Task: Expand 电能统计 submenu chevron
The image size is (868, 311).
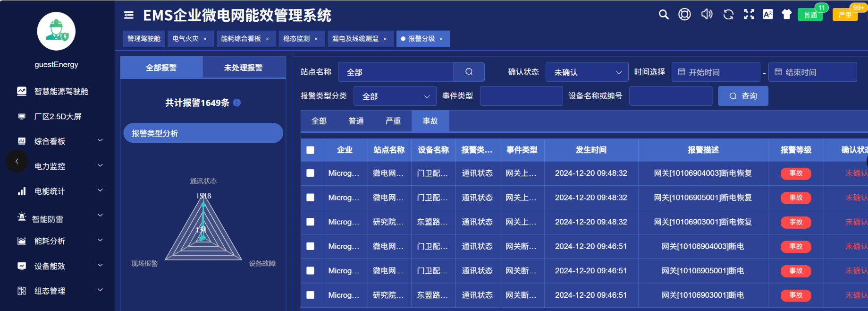Action: (x=100, y=190)
